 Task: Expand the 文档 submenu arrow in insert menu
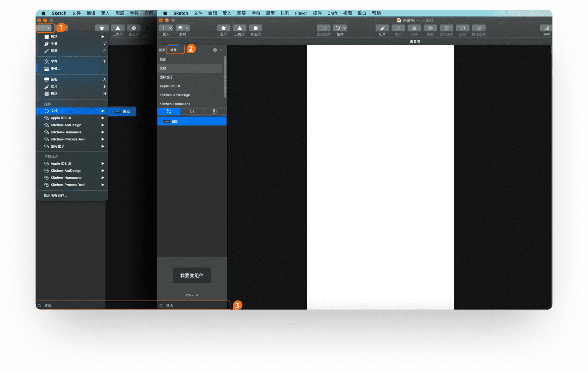pos(103,111)
